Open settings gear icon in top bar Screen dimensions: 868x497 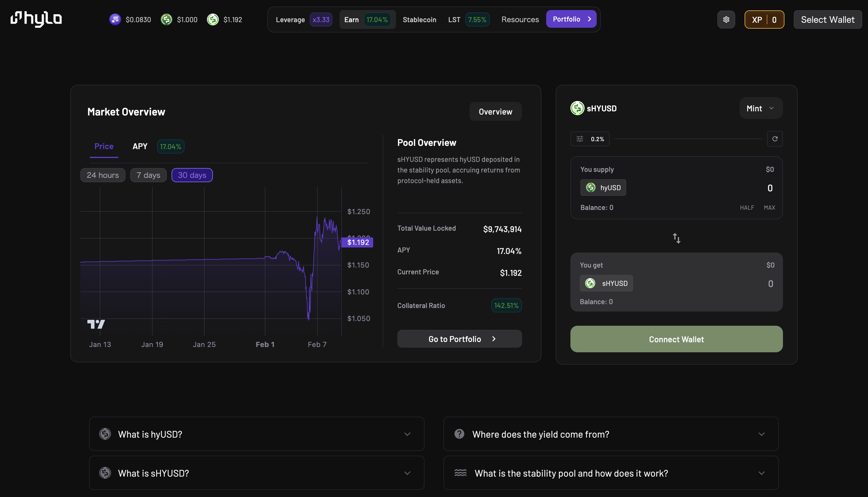[x=726, y=19]
